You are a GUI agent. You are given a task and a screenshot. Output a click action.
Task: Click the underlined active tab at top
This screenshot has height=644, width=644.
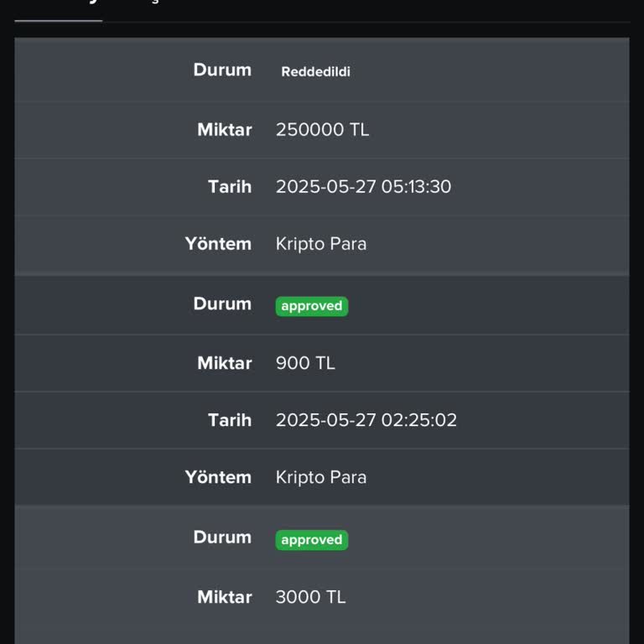point(59,7)
